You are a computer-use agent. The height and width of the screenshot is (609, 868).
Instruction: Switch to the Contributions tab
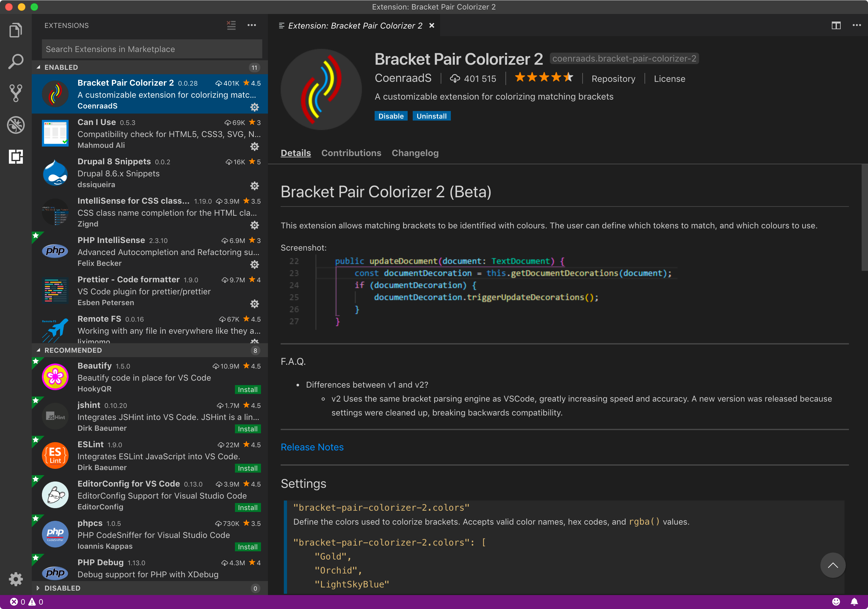[351, 153]
